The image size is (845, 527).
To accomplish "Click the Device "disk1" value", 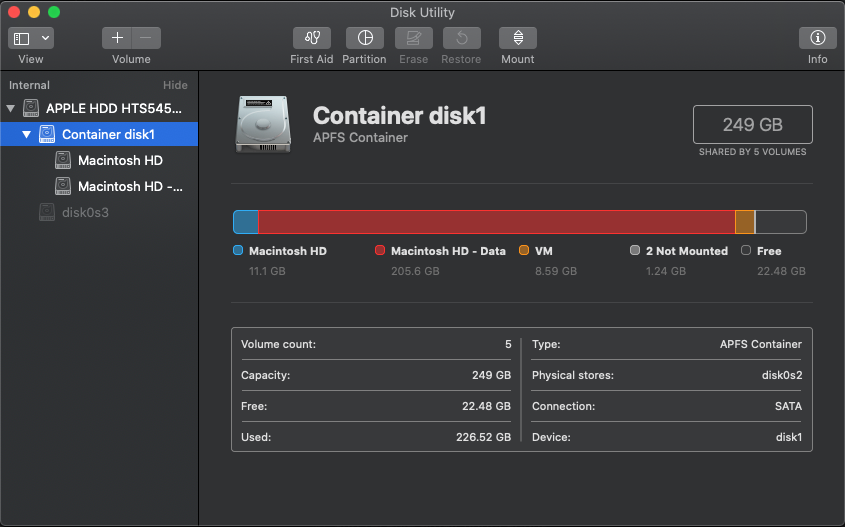I will 789,437.
